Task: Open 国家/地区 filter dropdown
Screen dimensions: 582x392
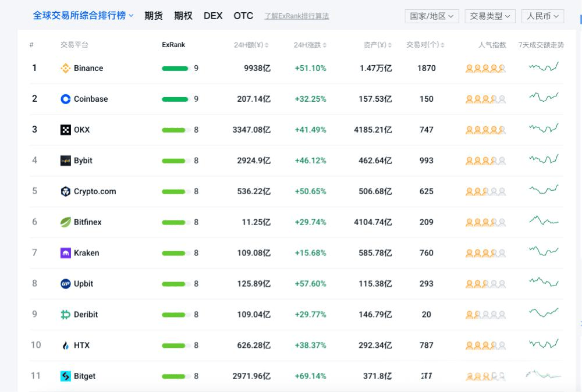Action: coord(432,16)
